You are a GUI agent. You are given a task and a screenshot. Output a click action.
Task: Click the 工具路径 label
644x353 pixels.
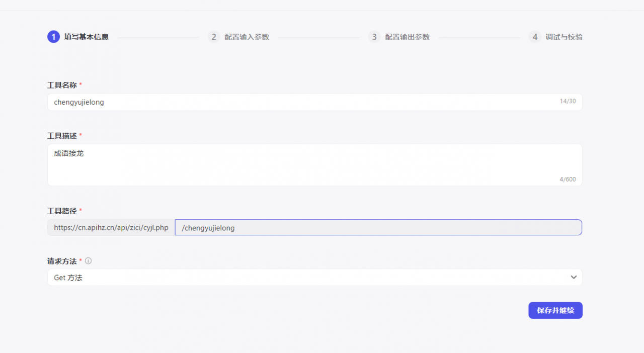pos(62,211)
